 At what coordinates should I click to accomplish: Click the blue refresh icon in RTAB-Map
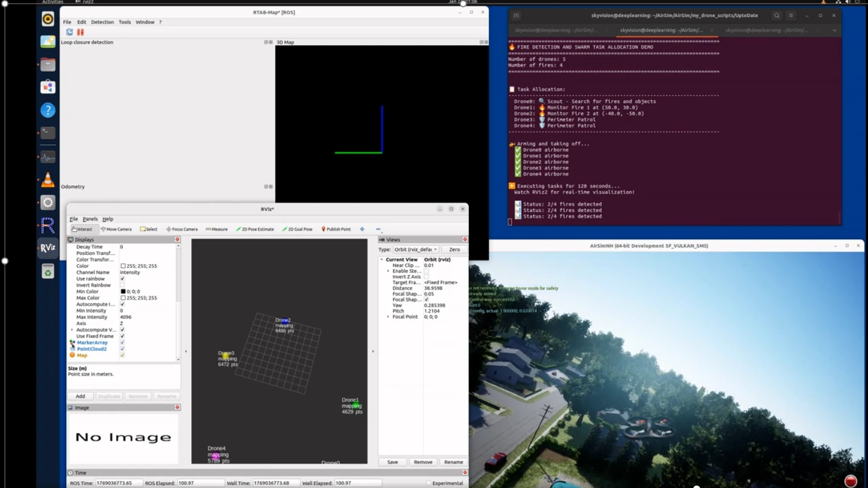pos(69,32)
